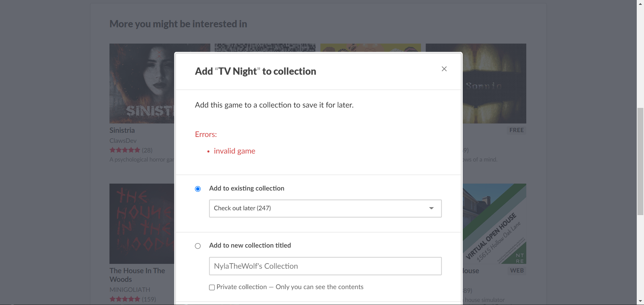Select Add to existing collection radio button
This screenshot has width=644, height=305.
point(198,189)
